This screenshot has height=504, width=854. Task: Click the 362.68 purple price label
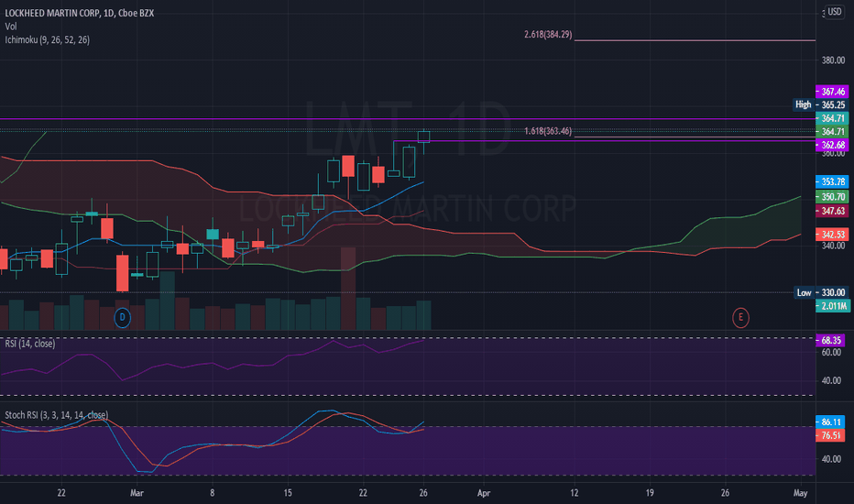(832, 145)
